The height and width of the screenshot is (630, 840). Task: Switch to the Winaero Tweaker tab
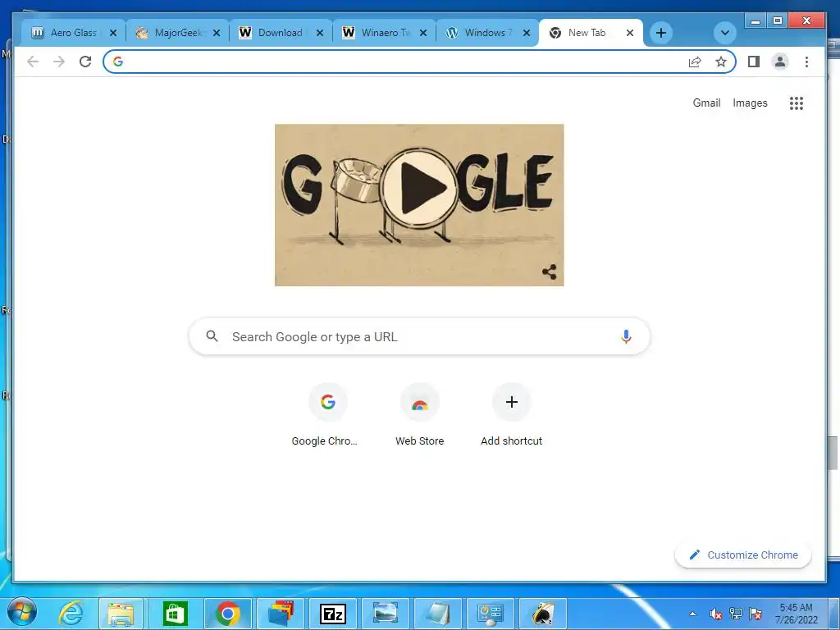point(385,33)
